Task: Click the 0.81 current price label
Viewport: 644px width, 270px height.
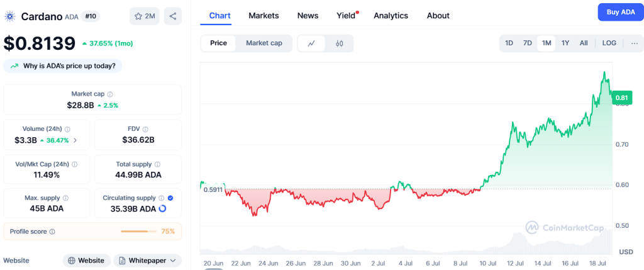Action: click(621, 98)
